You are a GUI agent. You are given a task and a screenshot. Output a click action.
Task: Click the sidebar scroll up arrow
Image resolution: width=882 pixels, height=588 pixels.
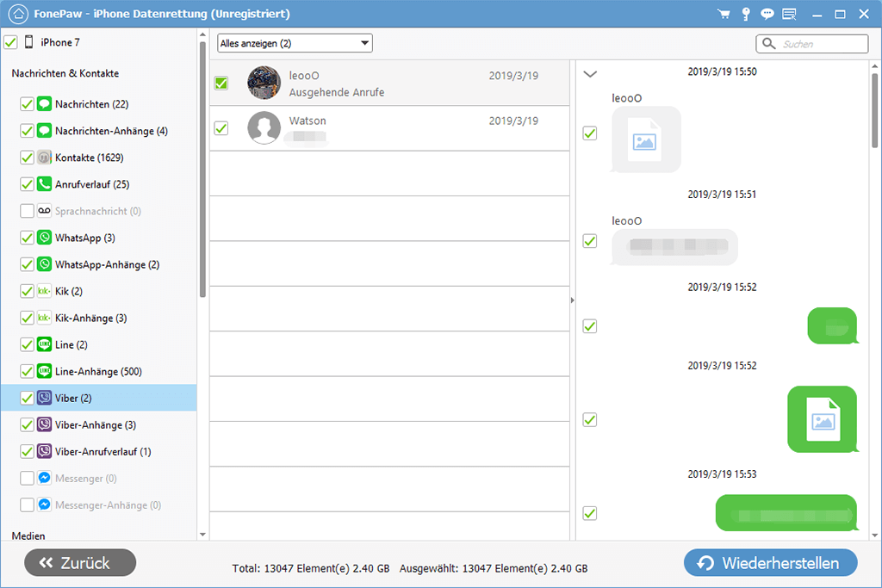202,34
